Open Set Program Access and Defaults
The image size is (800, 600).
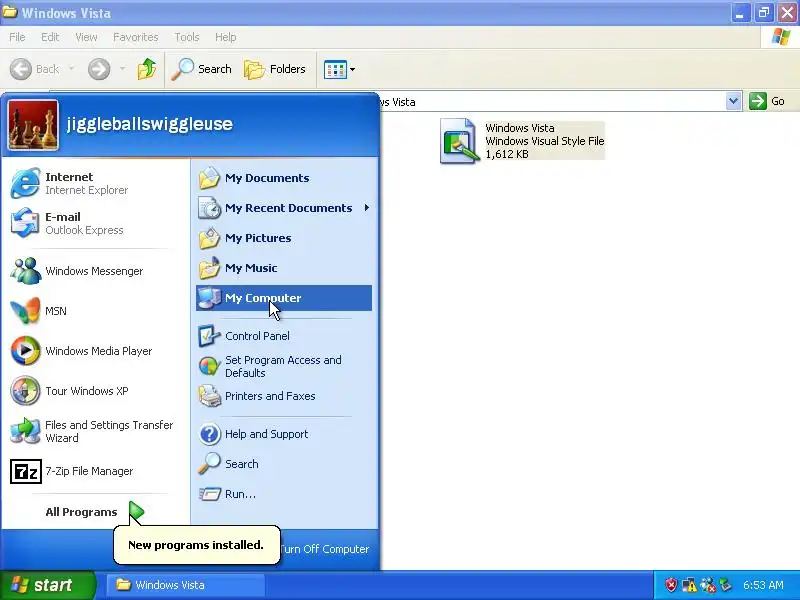pyautogui.click(x=284, y=366)
